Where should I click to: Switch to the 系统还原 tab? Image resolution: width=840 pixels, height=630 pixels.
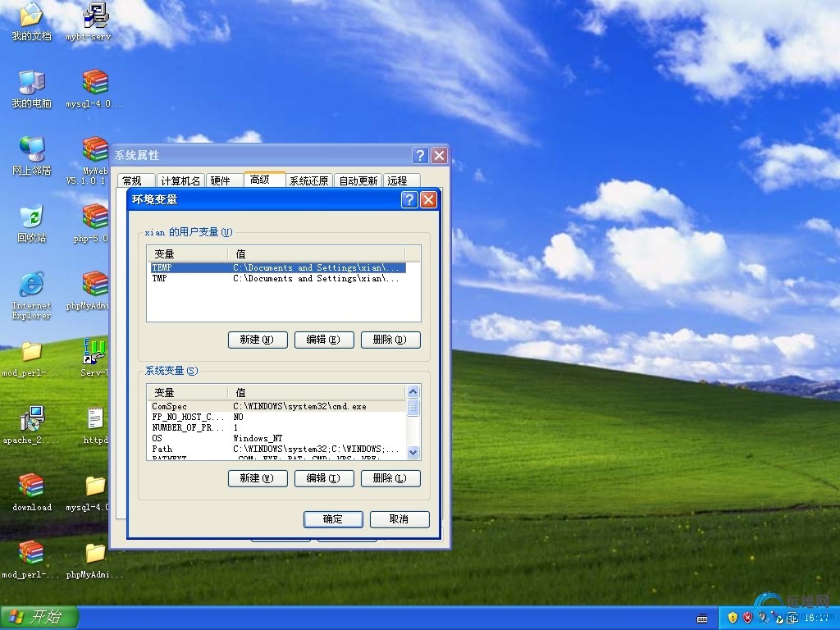coord(308,181)
